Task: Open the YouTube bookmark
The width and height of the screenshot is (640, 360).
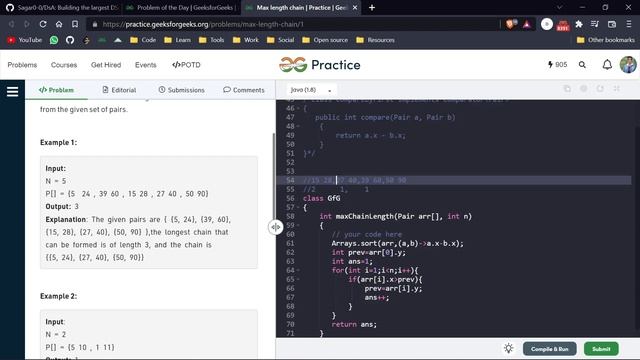Action: point(24,40)
